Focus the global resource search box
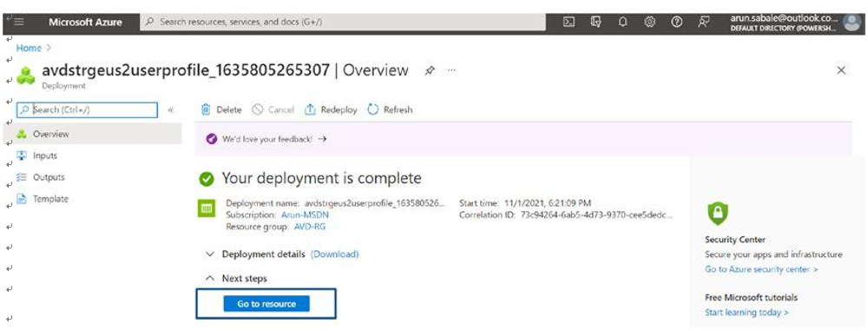Viewport: 868px width, 331px height. (x=343, y=23)
